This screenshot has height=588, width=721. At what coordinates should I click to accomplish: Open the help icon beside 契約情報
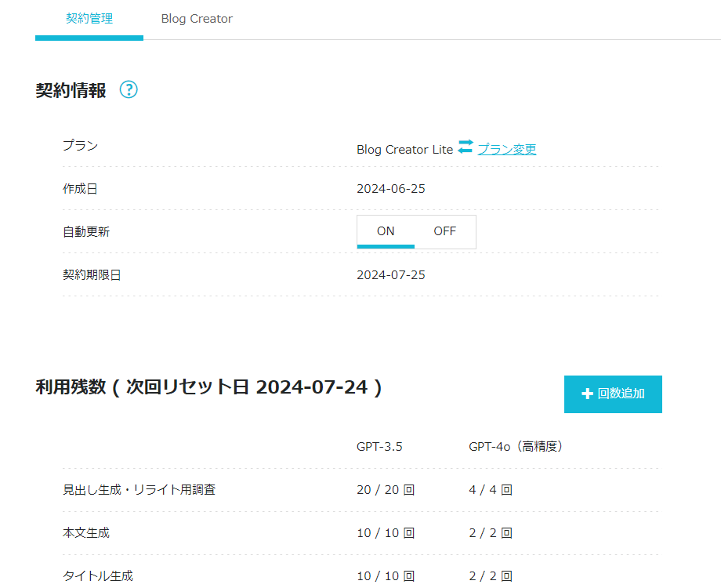pyautogui.click(x=129, y=90)
